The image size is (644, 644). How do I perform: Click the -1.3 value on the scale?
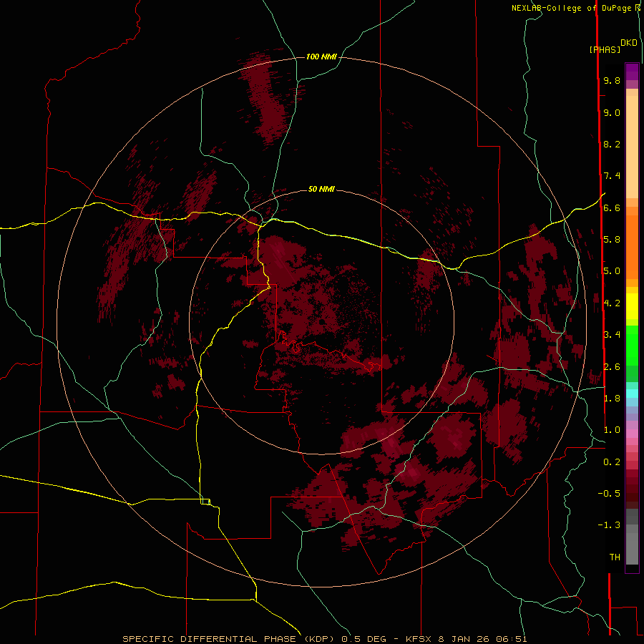(x=609, y=525)
